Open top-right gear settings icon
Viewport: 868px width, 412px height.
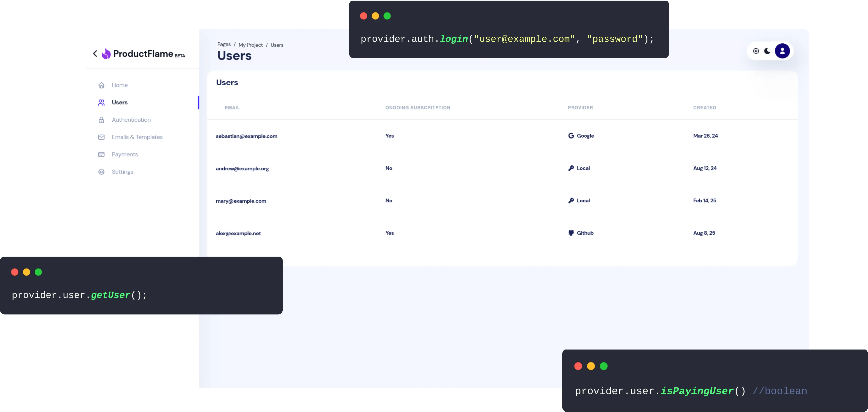click(x=756, y=51)
